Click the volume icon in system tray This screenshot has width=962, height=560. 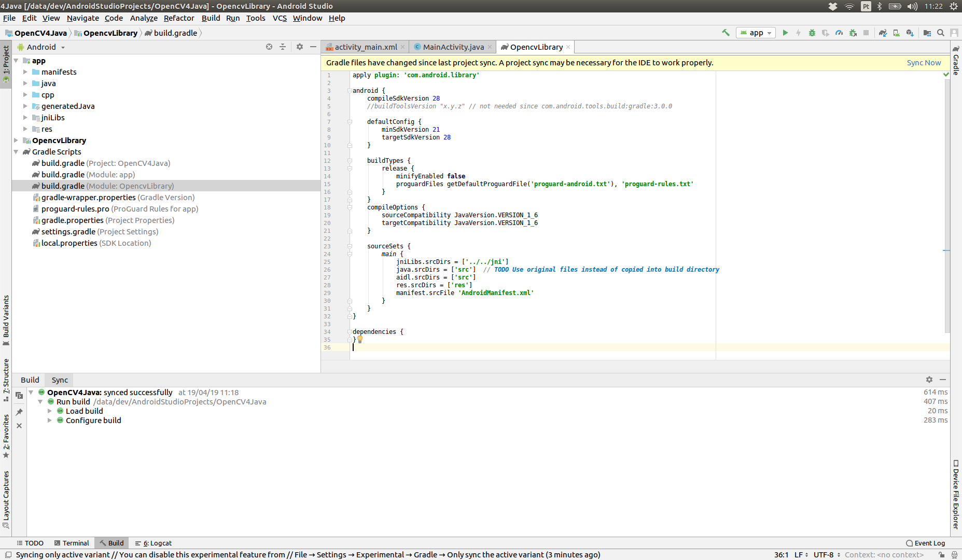click(x=912, y=6)
